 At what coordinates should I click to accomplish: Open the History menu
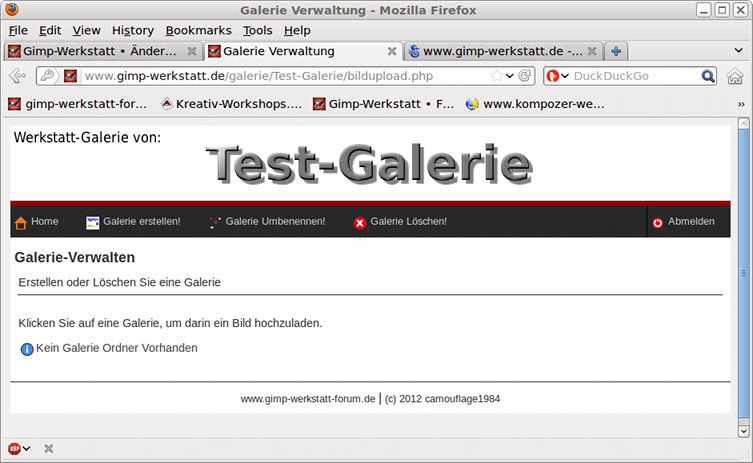[133, 30]
